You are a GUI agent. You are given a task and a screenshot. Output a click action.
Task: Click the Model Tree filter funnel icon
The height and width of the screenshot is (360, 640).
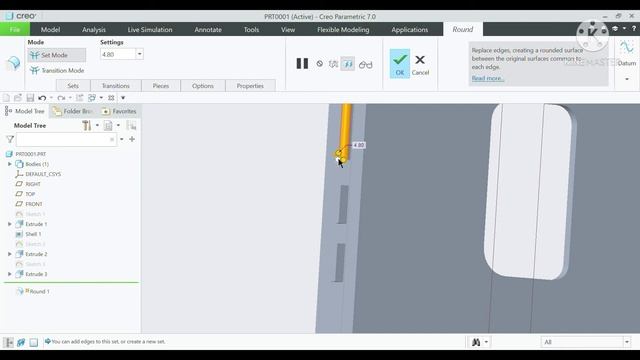tap(10, 140)
